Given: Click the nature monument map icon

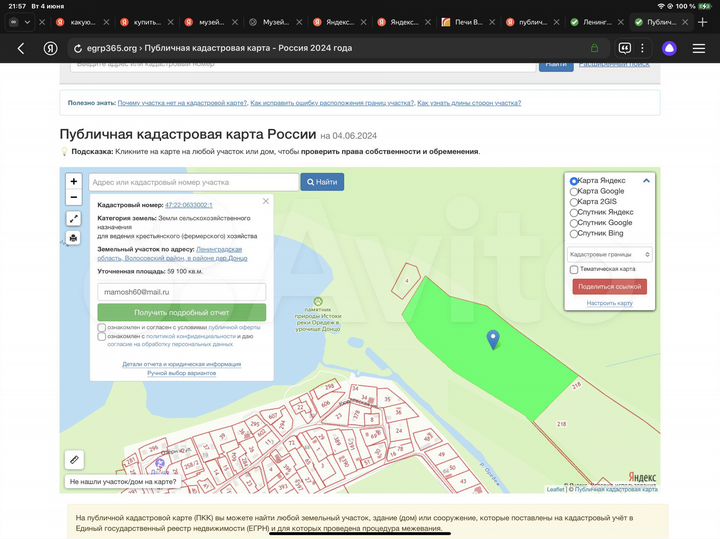Looking at the screenshot, I should coord(318,302).
